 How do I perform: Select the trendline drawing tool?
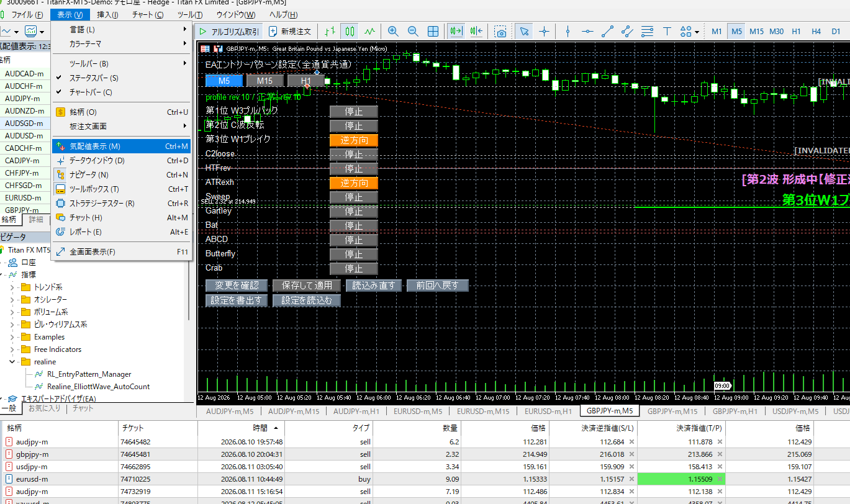click(x=607, y=31)
